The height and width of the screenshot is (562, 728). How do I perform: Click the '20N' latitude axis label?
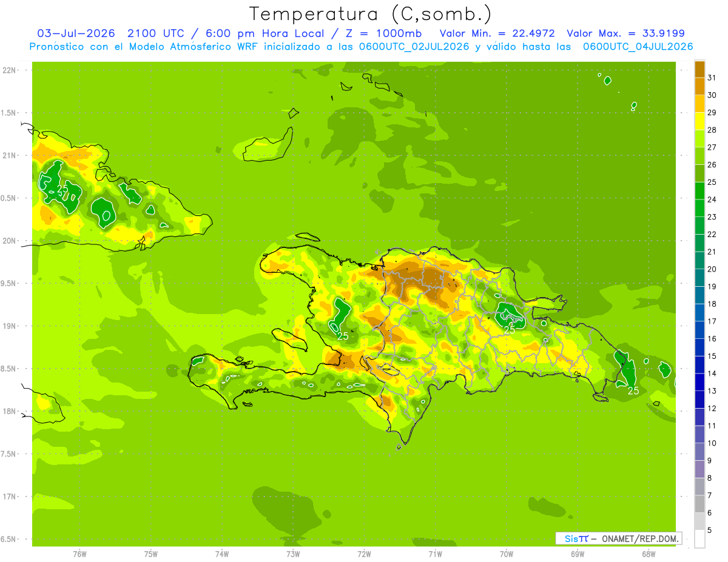coord(9,241)
